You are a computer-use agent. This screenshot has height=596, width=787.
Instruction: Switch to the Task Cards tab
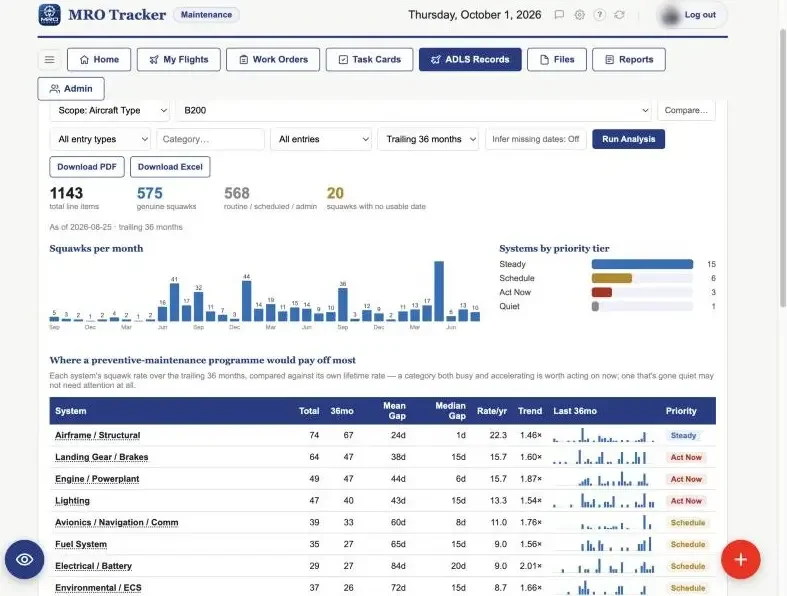[369, 60]
